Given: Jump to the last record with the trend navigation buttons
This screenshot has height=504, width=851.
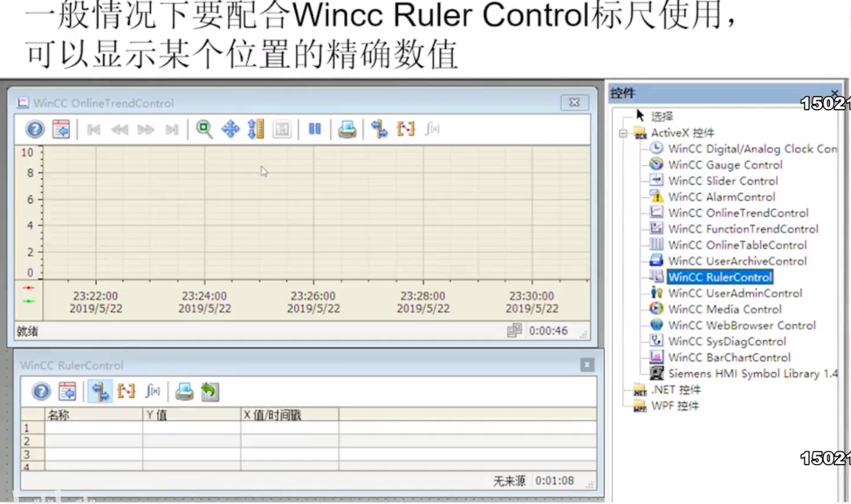Looking at the screenshot, I should 172,129.
